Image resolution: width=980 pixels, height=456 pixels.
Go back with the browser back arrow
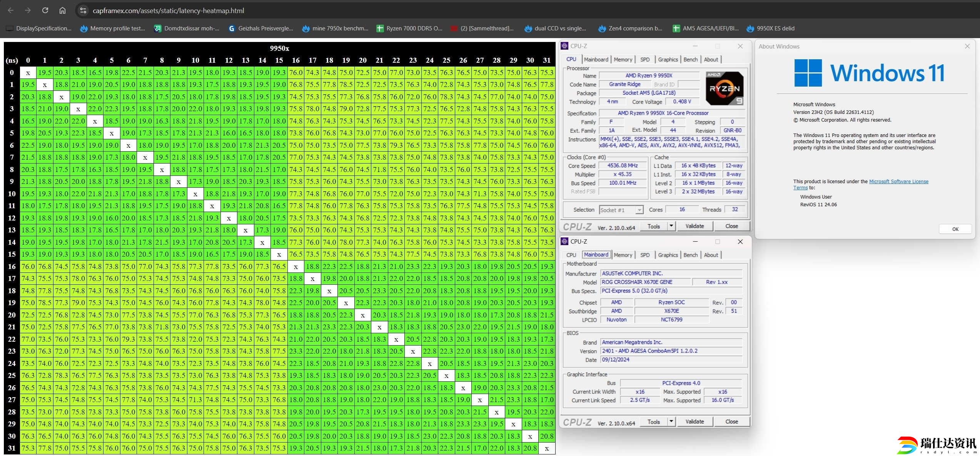tap(11, 10)
